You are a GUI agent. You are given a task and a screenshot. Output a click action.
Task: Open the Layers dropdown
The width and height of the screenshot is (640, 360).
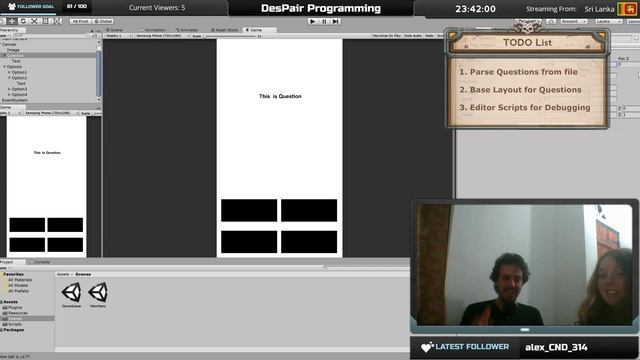608,21
